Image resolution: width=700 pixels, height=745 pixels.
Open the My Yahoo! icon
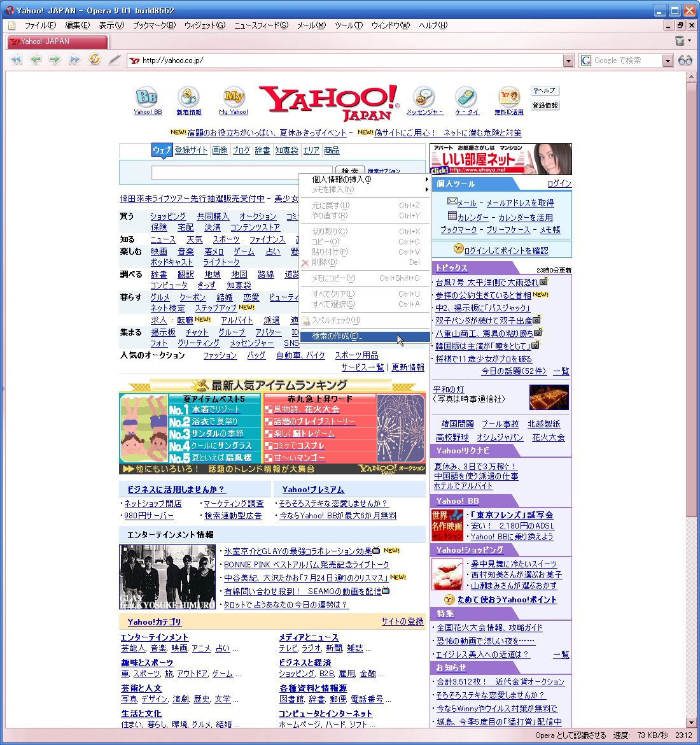[234, 97]
